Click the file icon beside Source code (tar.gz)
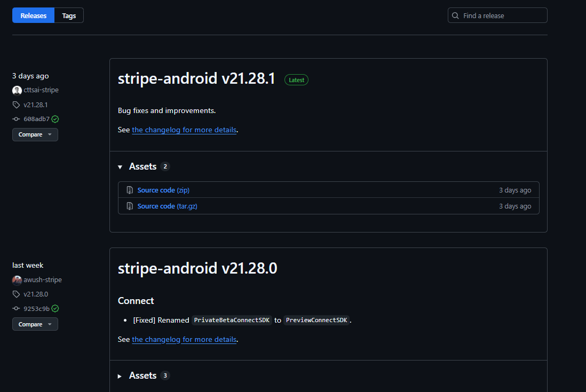This screenshot has height=392, width=586. [x=130, y=206]
